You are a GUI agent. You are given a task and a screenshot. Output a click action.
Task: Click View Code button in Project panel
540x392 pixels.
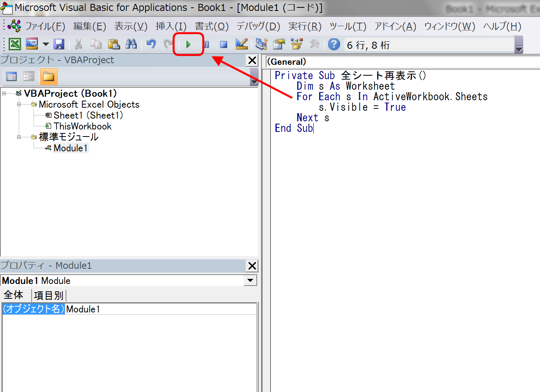tap(11, 76)
